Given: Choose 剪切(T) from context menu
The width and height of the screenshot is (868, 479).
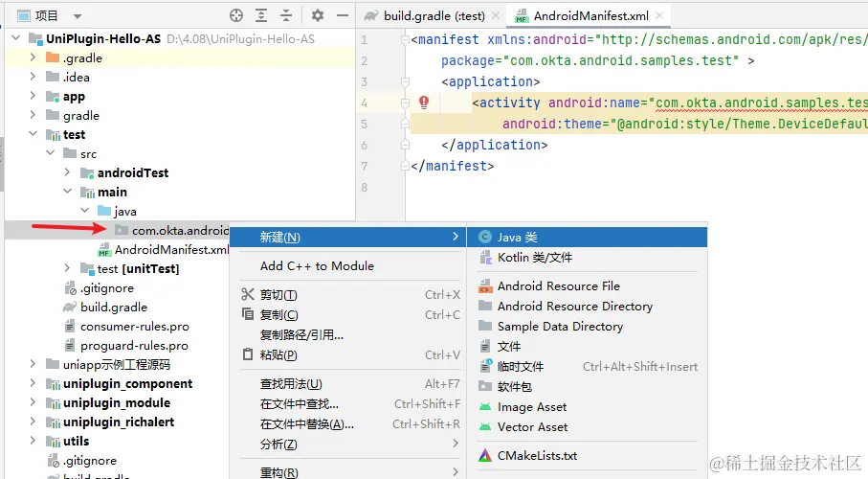Looking at the screenshot, I should [x=348, y=295].
